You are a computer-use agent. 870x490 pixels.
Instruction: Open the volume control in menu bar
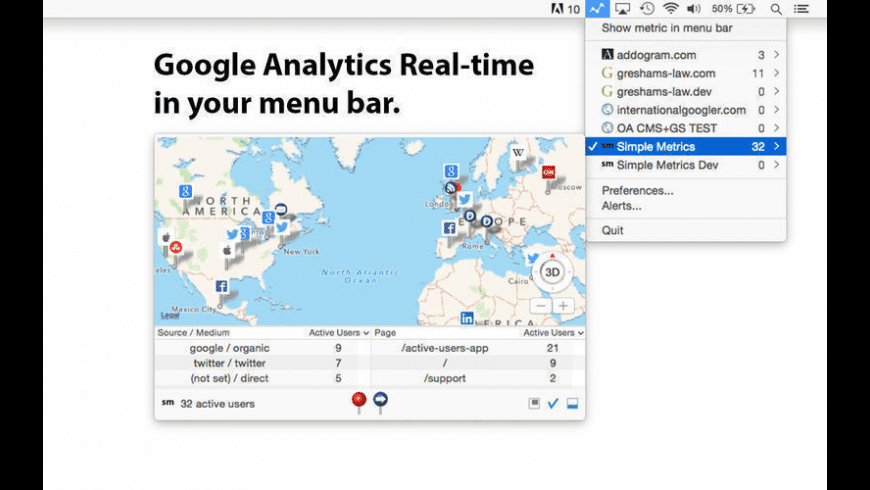tap(694, 8)
